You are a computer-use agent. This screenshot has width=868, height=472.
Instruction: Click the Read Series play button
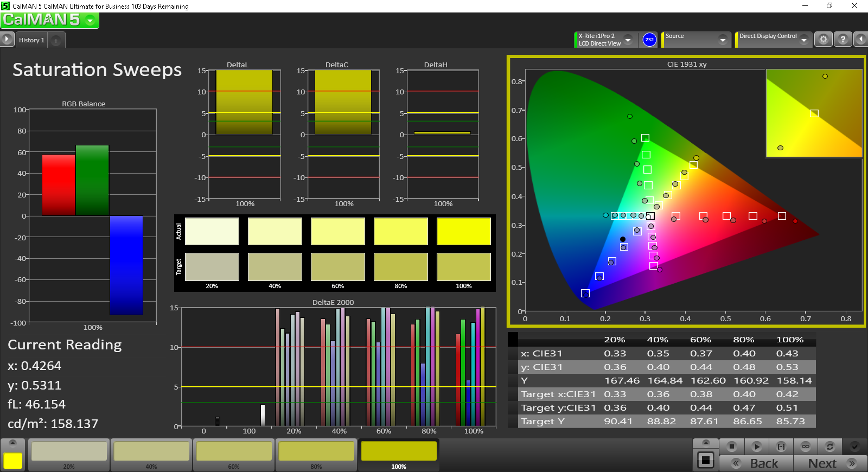756,447
